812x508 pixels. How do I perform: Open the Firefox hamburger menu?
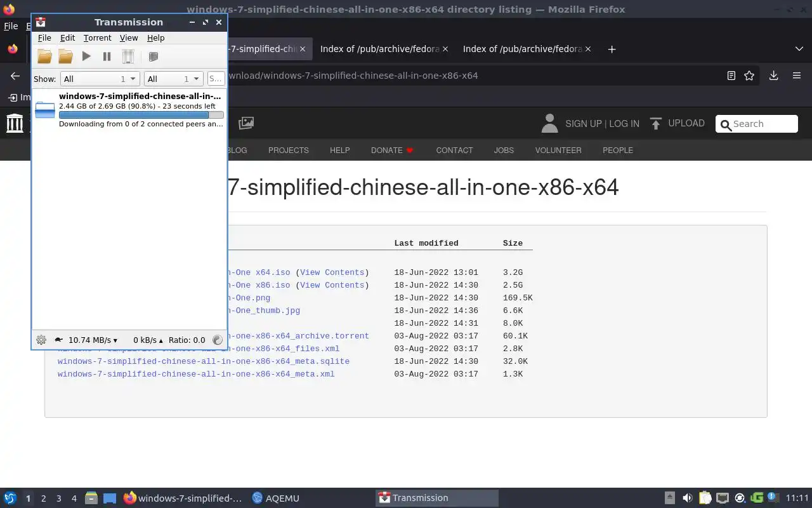point(797,76)
